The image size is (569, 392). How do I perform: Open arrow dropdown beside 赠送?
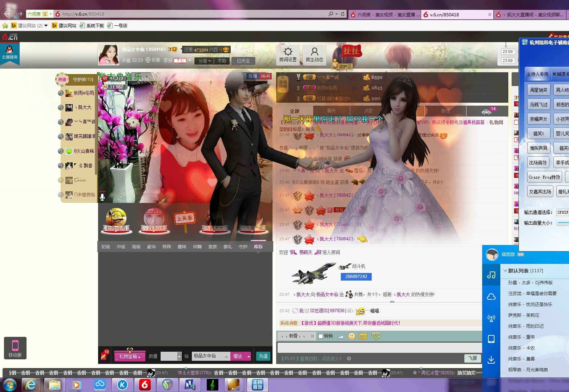coord(249,356)
